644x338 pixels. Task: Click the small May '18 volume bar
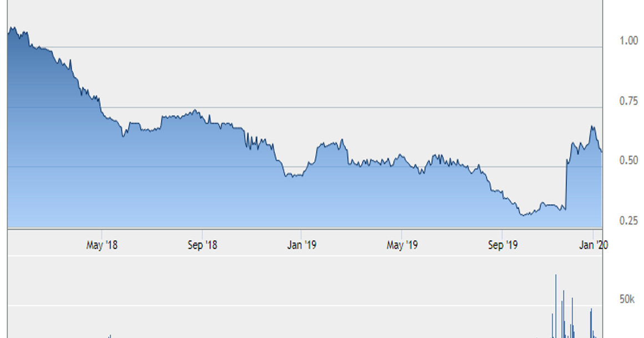110,336
